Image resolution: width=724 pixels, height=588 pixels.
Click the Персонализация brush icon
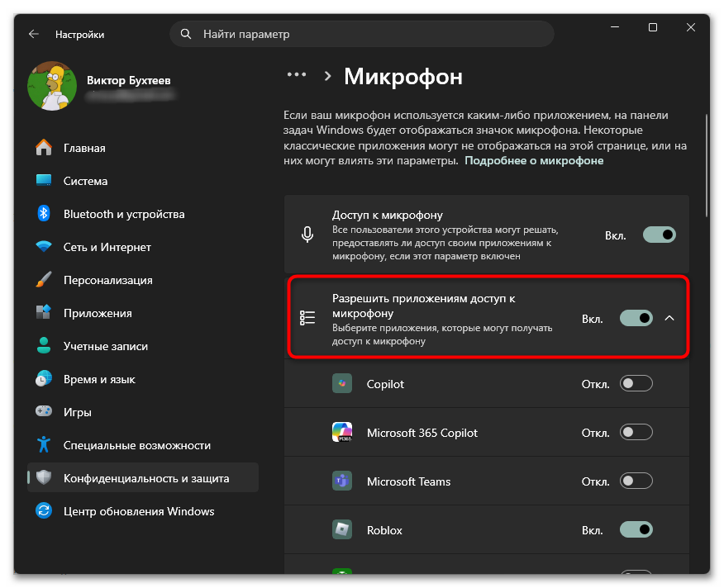click(44, 280)
